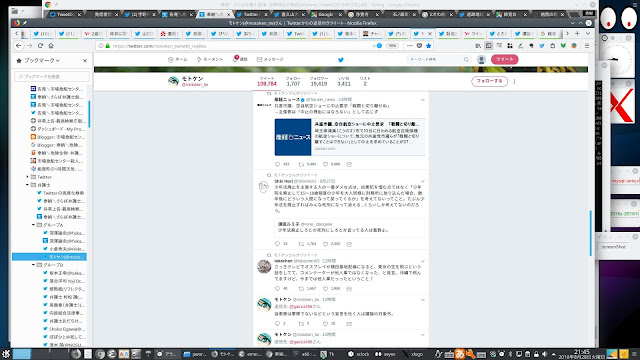Click the Firefox address bar URL
The height and width of the screenshot is (360, 640).
[159, 46]
